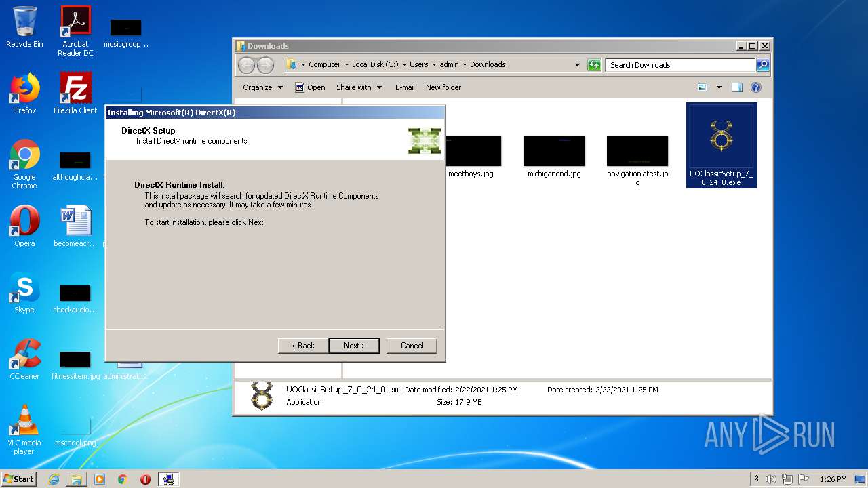Select navigationlatest.jpg thumbnail
Viewport: 868px width, 488px height.
pos(637,150)
